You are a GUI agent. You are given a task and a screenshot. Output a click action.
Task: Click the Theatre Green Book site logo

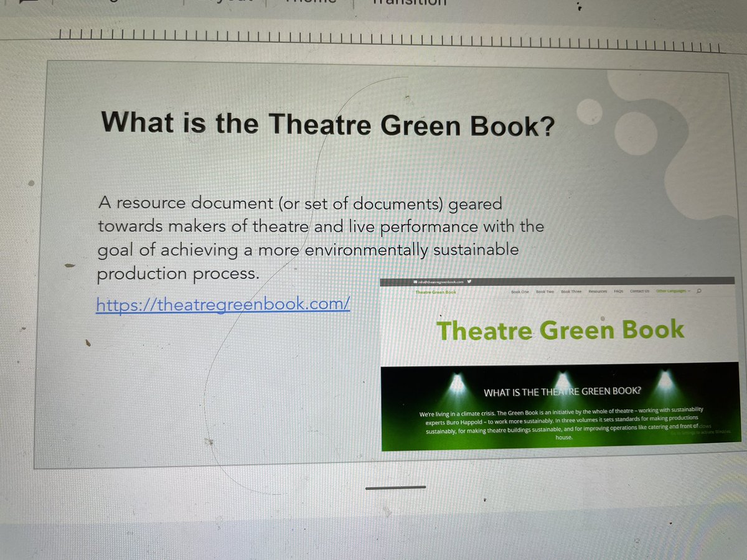point(435,292)
